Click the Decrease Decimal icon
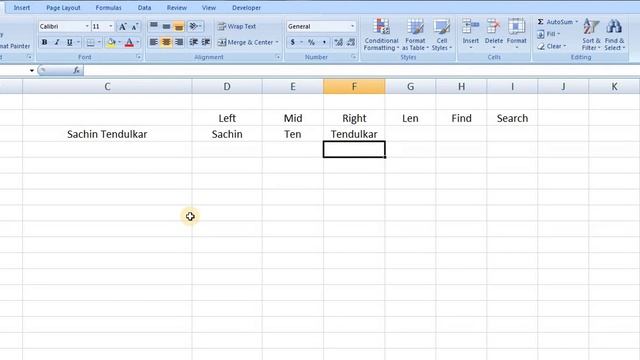640x360 pixels. (351, 42)
